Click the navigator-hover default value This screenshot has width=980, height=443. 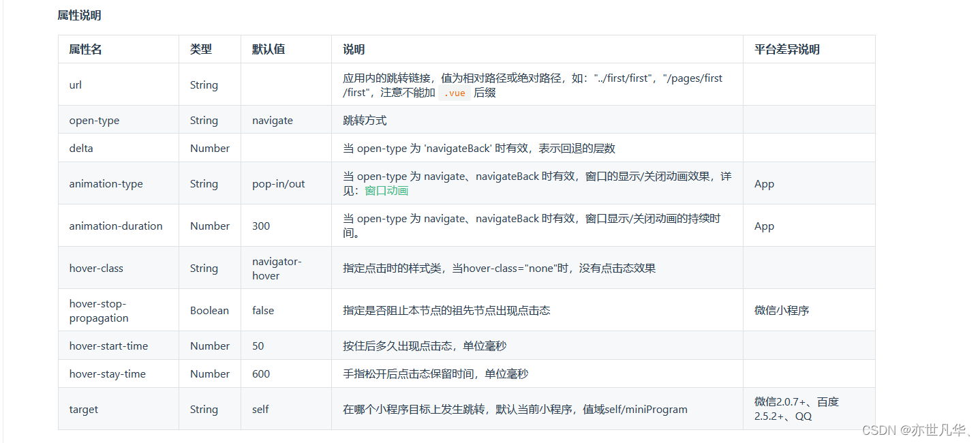[277, 269]
